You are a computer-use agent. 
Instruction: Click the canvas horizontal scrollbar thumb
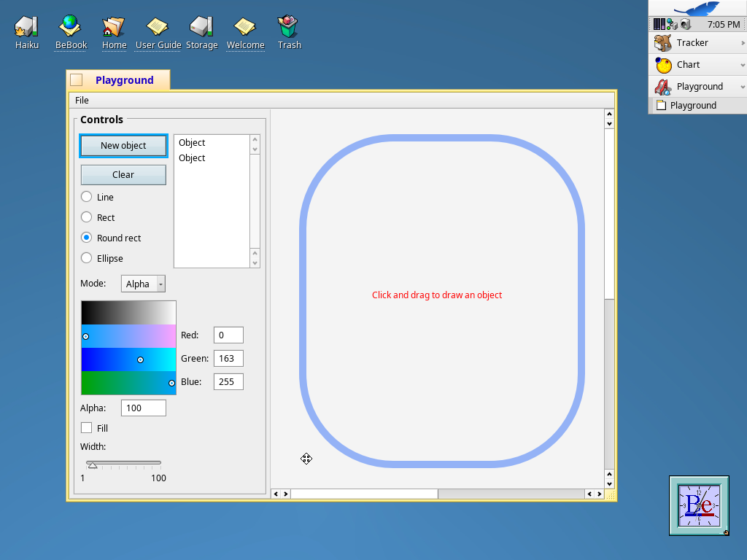click(365, 494)
